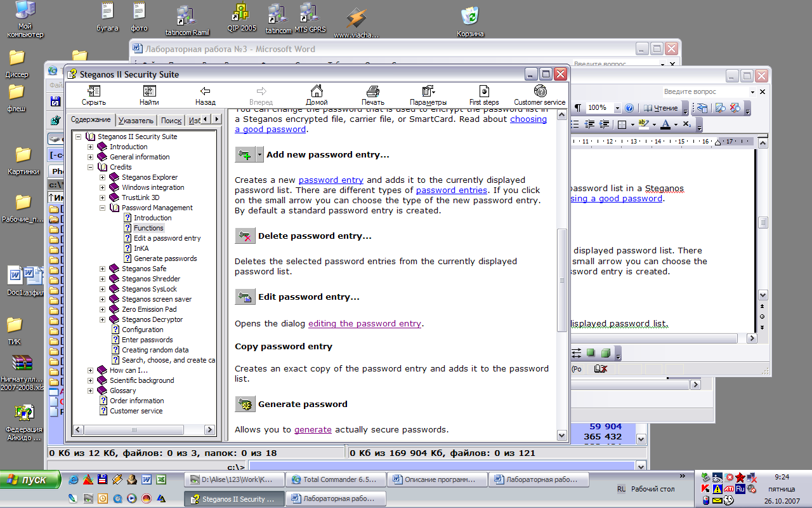Select the MTS GPRS desktop shortcut

[x=309, y=18]
